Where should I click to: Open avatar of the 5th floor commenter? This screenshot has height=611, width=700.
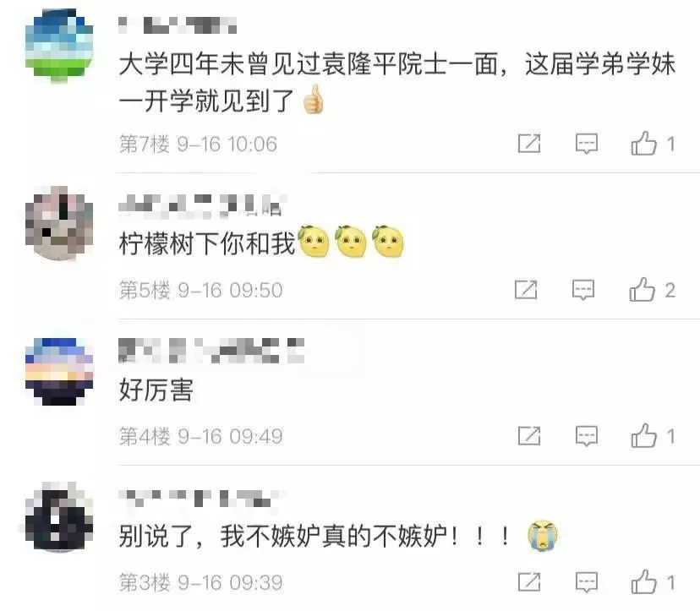tap(59, 223)
